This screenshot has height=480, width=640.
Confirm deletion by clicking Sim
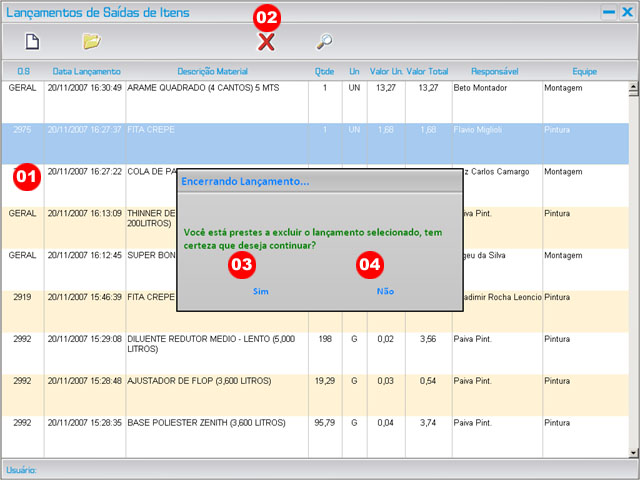tap(261, 291)
